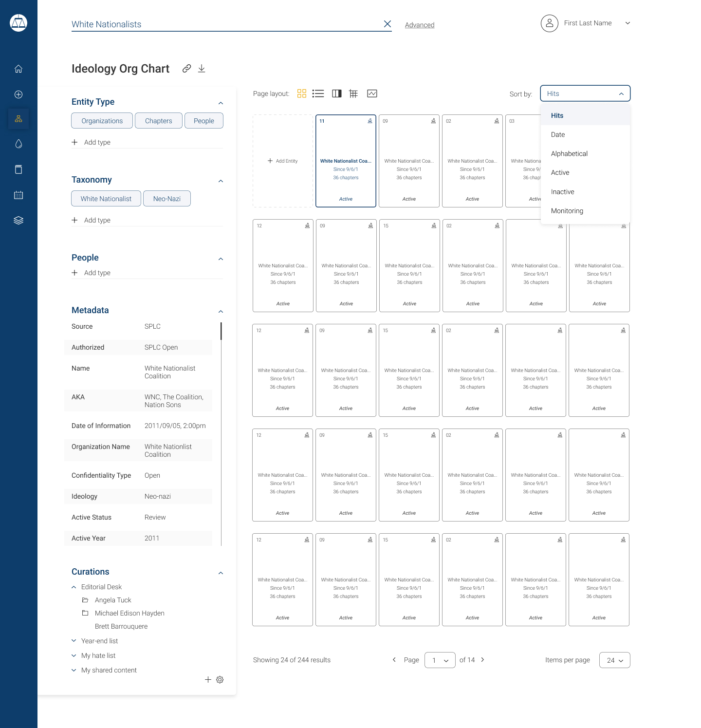Image resolution: width=701 pixels, height=728 pixels.
Task: Click the calendar icon in sidebar
Action: tap(18, 195)
